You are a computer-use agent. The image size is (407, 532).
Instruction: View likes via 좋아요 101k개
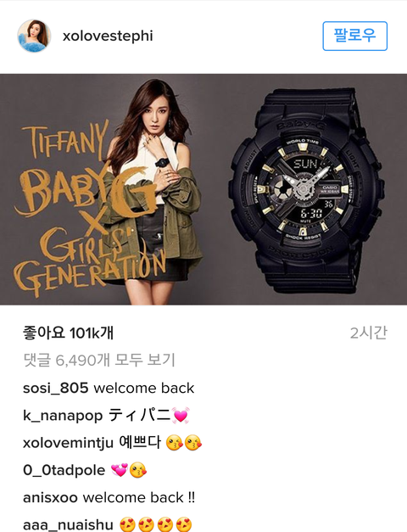[68, 333]
